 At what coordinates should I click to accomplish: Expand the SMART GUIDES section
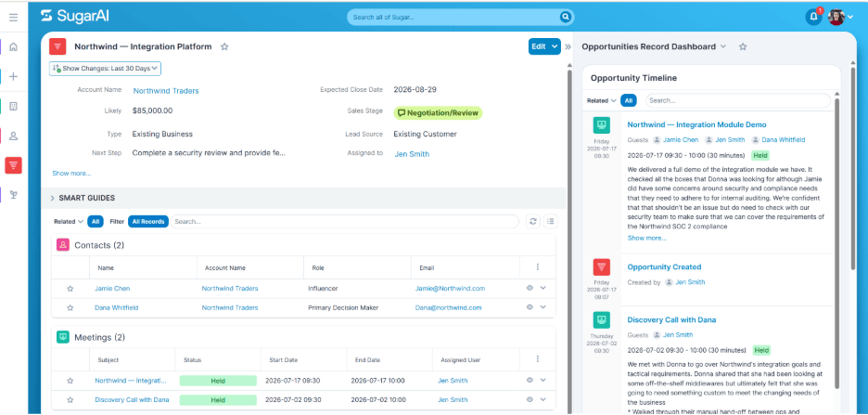(53, 198)
